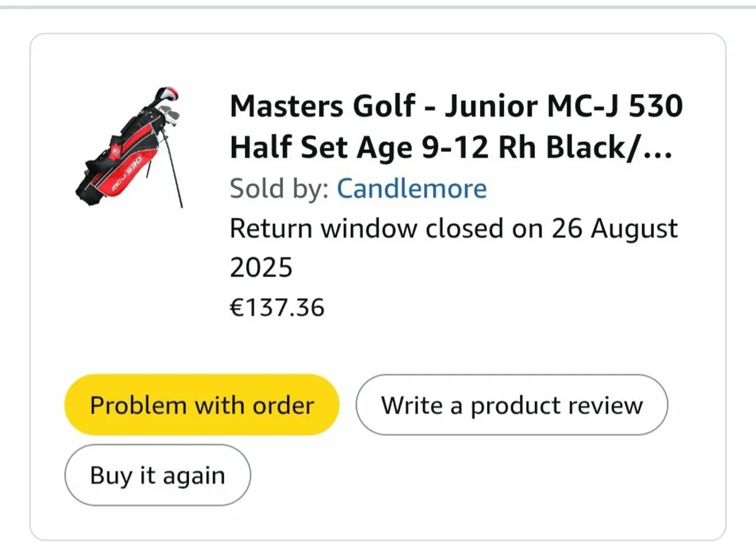Select the price €137.36 text
The image size is (756, 549).
click(x=277, y=307)
